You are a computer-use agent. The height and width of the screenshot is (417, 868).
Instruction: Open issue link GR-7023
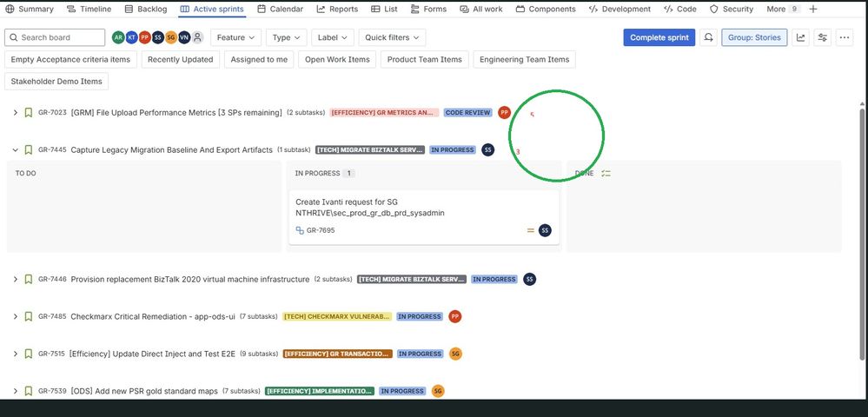[52, 112]
